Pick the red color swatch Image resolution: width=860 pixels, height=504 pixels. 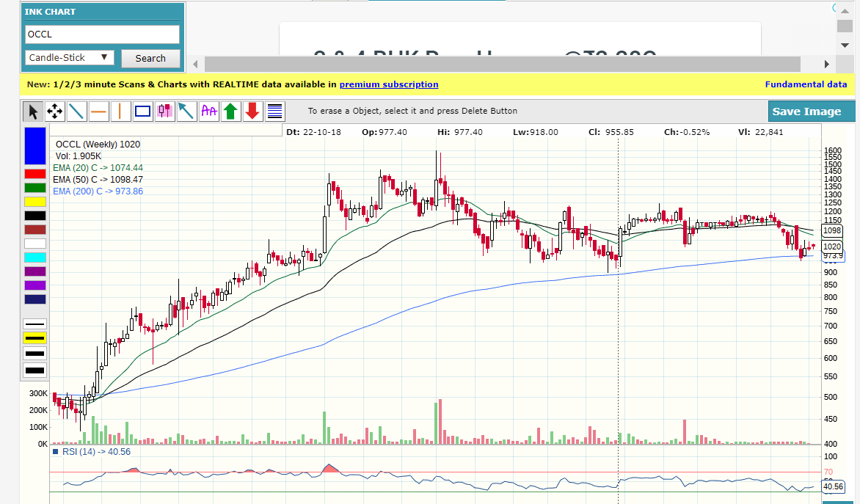click(x=35, y=174)
